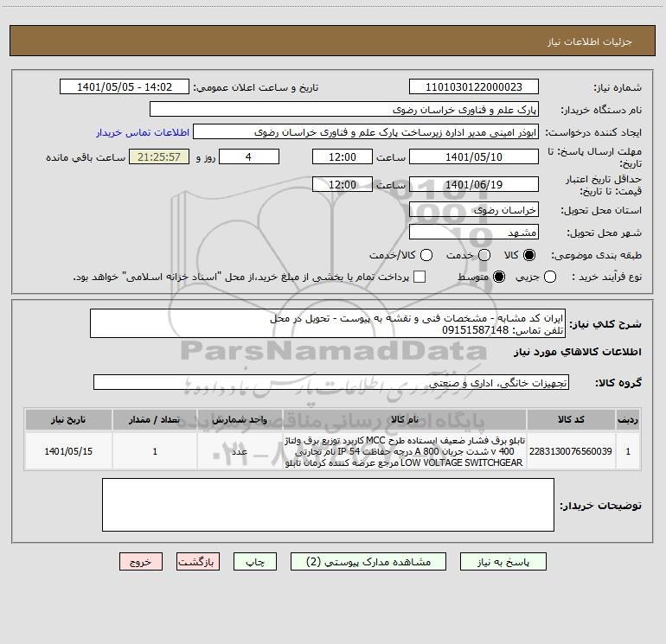Click the request creator field ابوذر امینی
This screenshot has width=666, height=644.
coord(366,132)
